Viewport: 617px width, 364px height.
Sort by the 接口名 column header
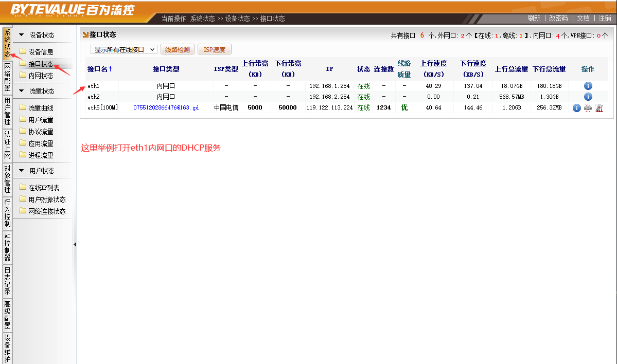point(99,69)
